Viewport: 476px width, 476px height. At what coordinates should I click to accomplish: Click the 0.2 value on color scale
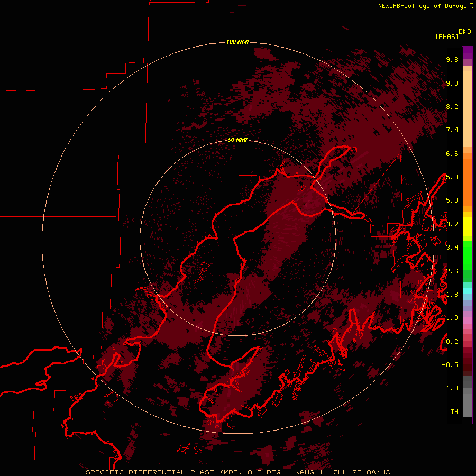(452, 342)
